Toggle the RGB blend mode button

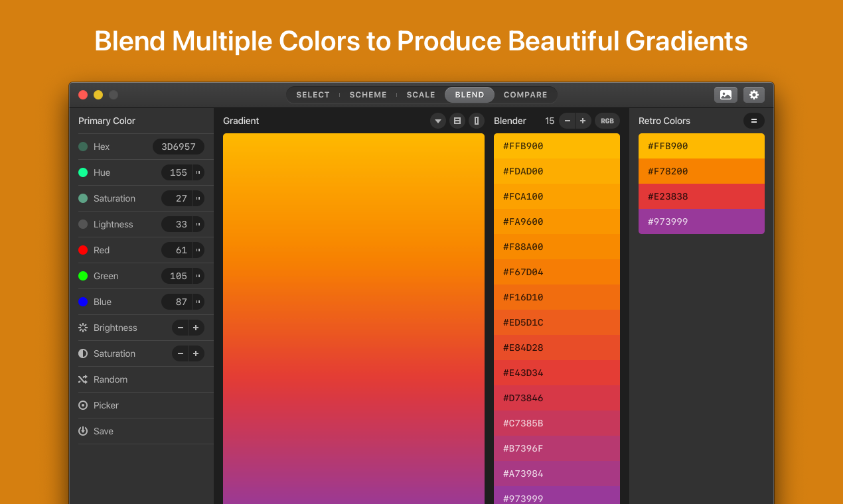pos(607,121)
